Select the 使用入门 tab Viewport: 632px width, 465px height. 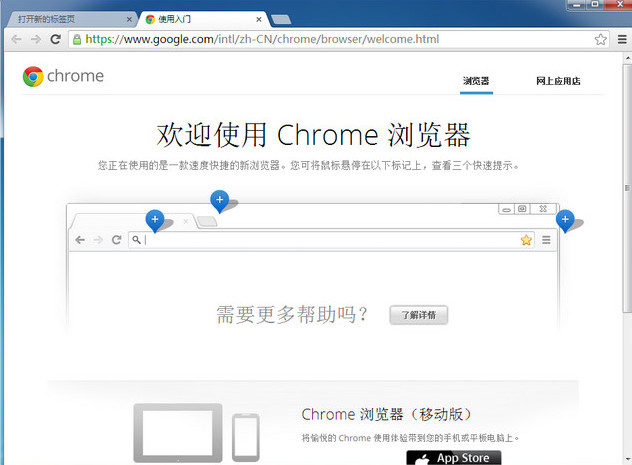tap(204, 19)
